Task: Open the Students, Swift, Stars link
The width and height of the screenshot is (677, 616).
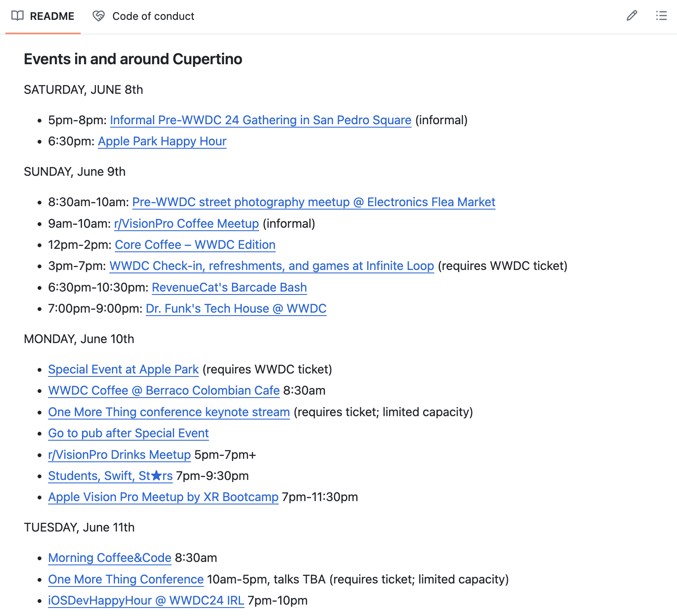Action: tap(110, 476)
